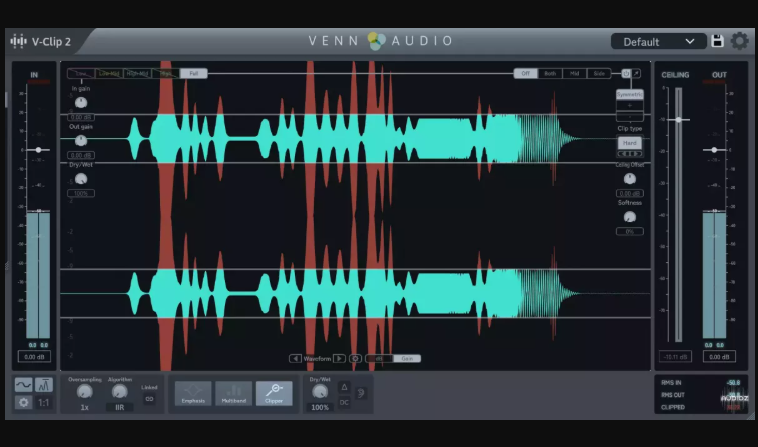The image size is (758, 447).
Task: Select the High band tab
Action: tap(166, 73)
